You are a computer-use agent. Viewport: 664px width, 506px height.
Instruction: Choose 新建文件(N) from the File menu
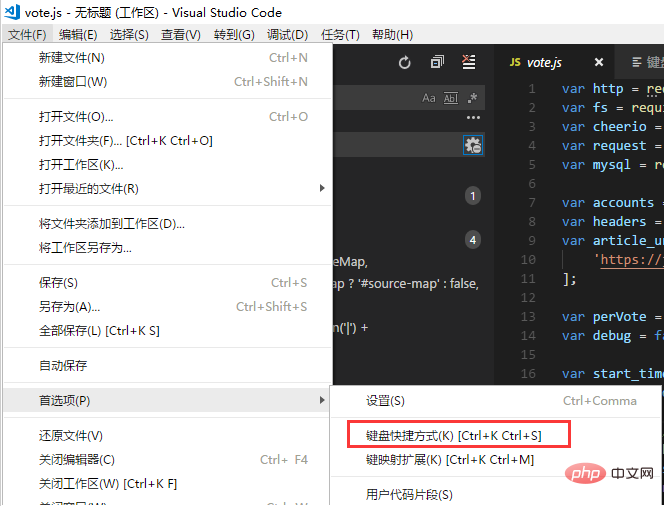168,58
